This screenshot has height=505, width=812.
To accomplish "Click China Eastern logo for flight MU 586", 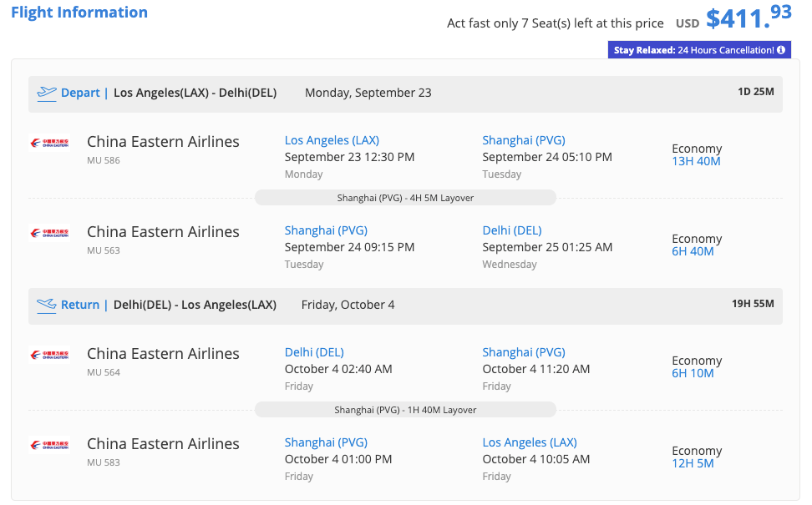I will 49,143.
